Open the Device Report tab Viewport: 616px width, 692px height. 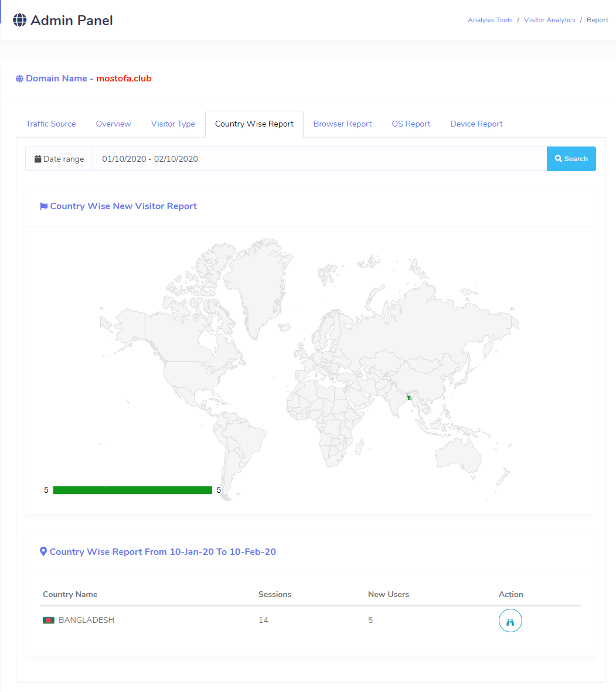pyautogui.click(x=477, y=124)
